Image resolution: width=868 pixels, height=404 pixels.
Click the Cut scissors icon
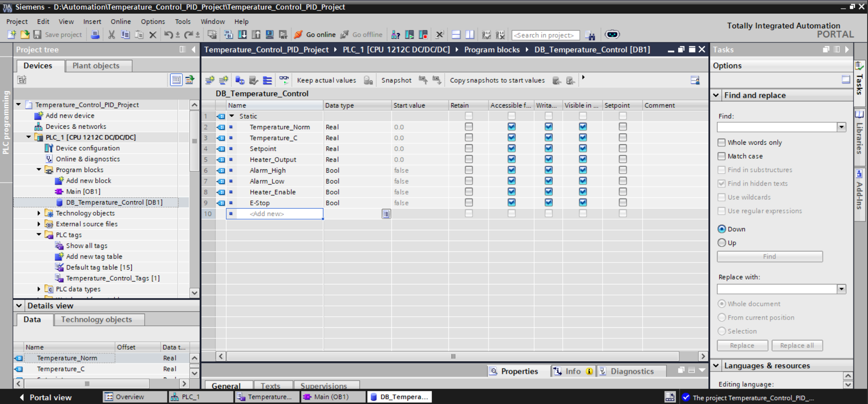tap(111, 35)
